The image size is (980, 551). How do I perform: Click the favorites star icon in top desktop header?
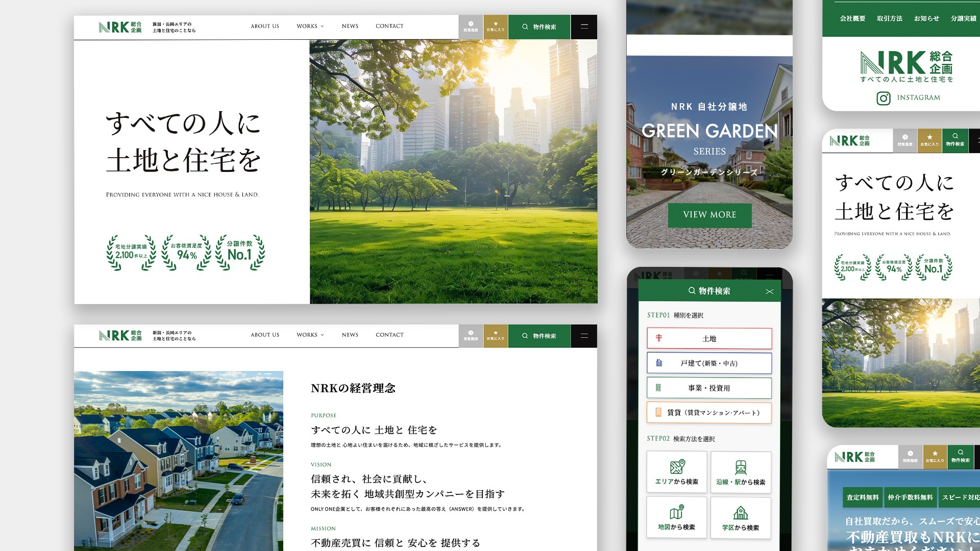[x=495, y=24]
